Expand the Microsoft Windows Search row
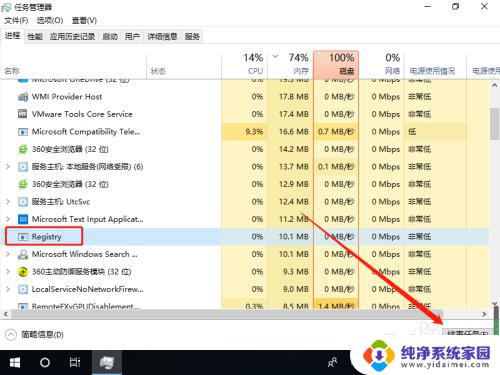The width and height of the screenshot is (500, 375). (x=8, y=254)
